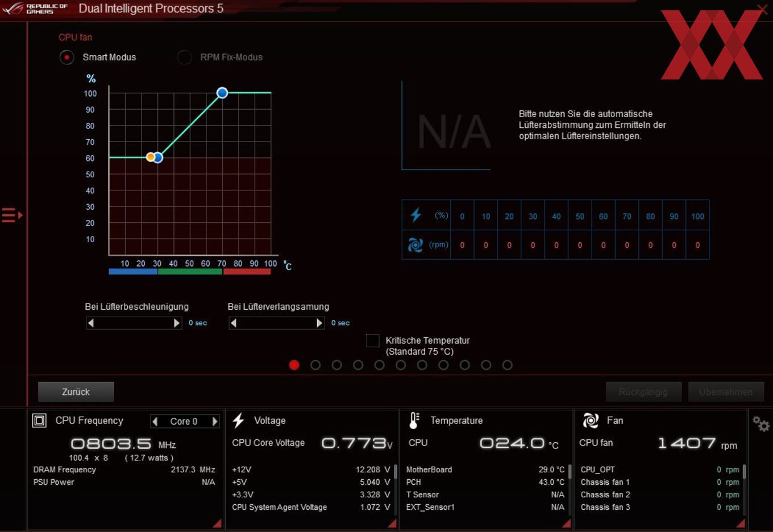This screenshot has height=532, width=773.
Task: Open the left sidebar menu arrow icon
Action: (12, 215)
